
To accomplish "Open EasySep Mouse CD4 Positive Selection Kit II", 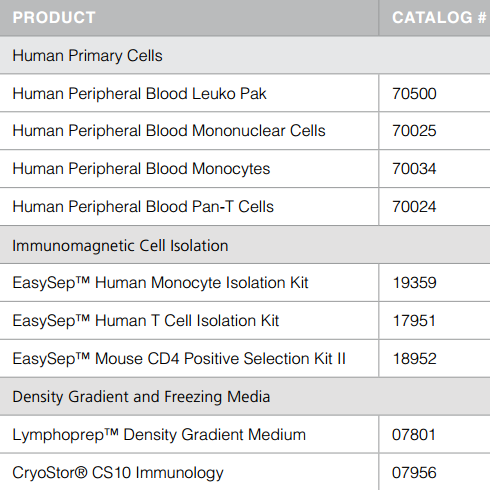I will 179,359.
